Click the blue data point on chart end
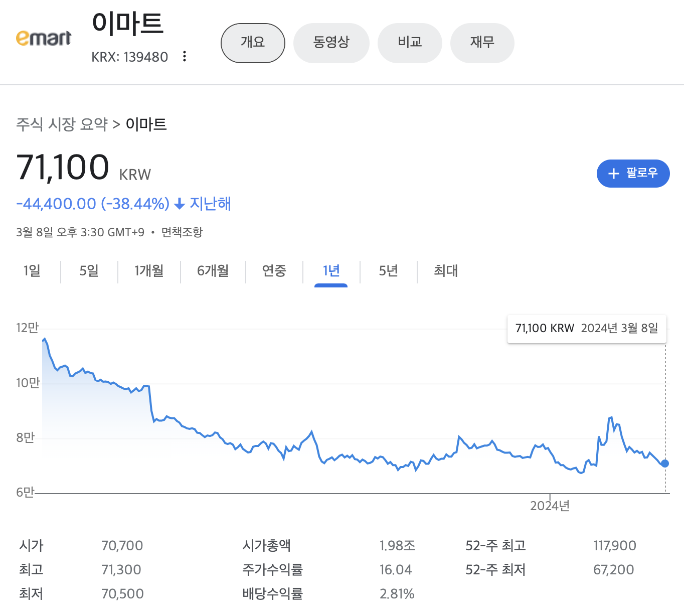Screen dimensions: 684x616 pyautogui.click(x=665, y=464)
